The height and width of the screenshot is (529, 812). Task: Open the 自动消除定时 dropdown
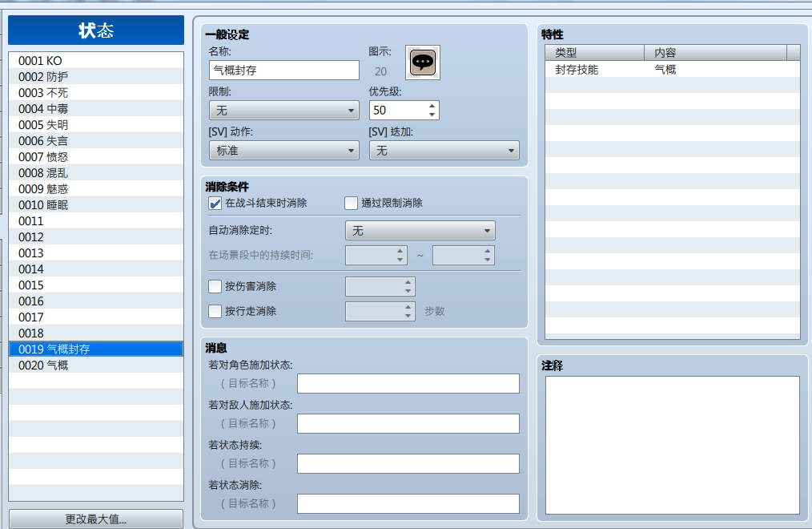(x=420, y=231)
